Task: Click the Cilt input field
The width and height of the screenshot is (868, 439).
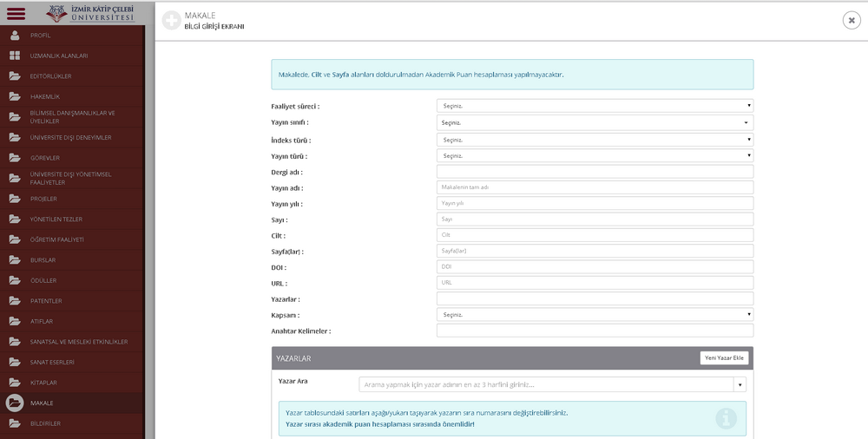Action: pyautogui.click(x=595, y=235)
